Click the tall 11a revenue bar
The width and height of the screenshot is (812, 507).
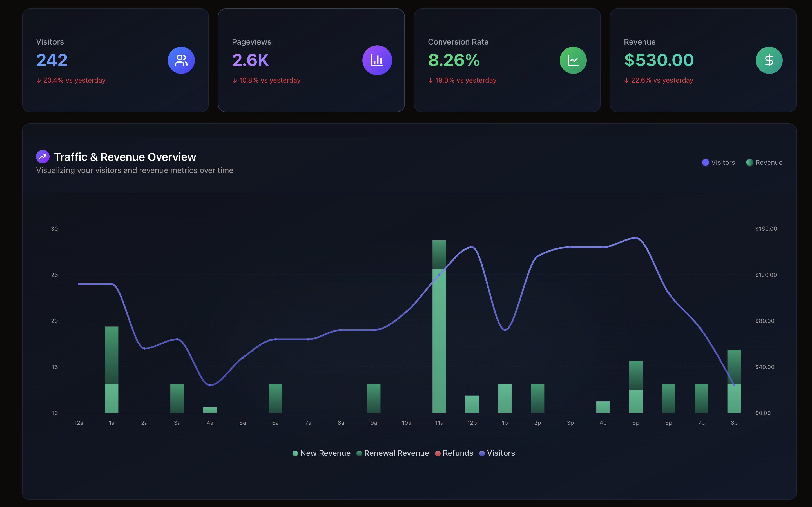(439, 335)
